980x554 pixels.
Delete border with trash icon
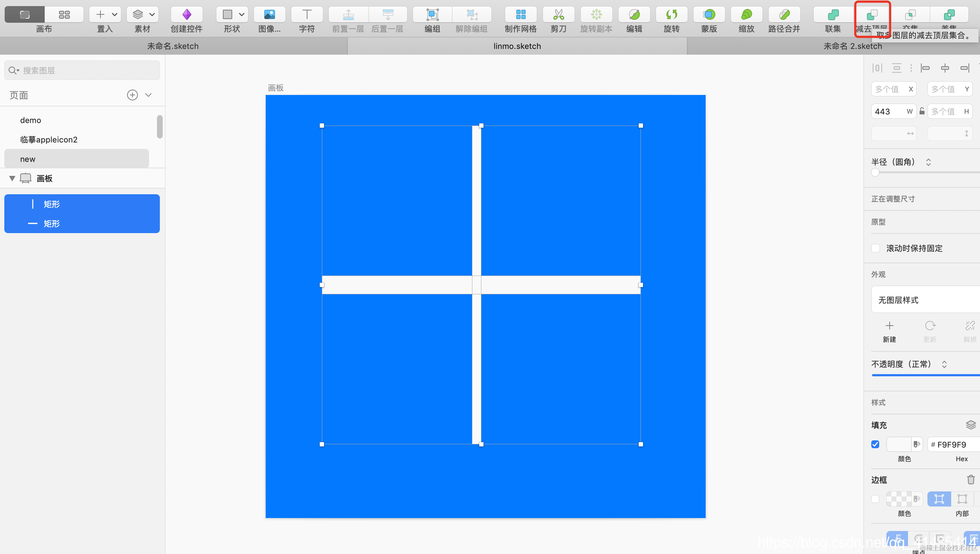point(970,480)
